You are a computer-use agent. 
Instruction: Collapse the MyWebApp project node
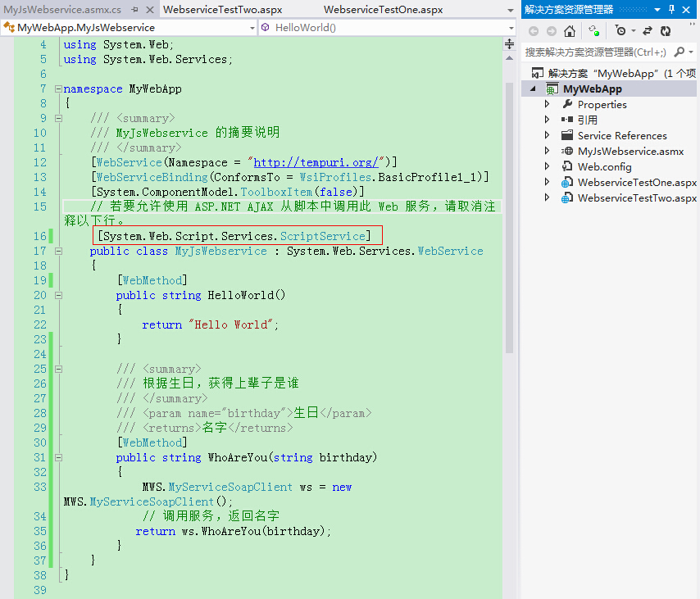click(x=533, y=88)
